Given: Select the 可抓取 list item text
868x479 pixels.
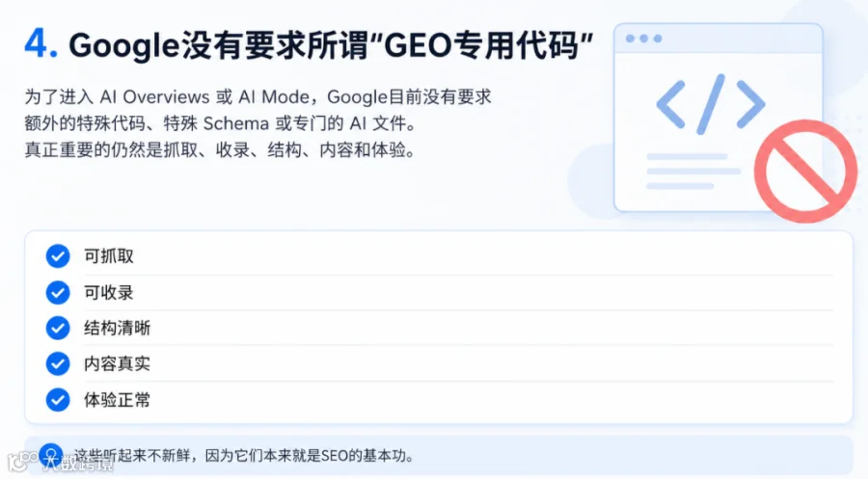Looking at the screenshot, I should [x=108, y=256].
